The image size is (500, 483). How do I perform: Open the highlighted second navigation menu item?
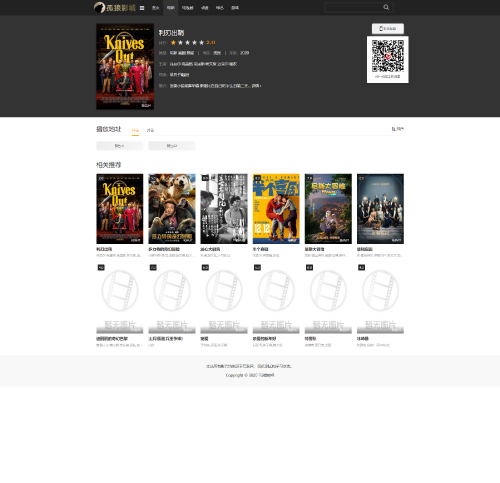(x=171, y=8)
